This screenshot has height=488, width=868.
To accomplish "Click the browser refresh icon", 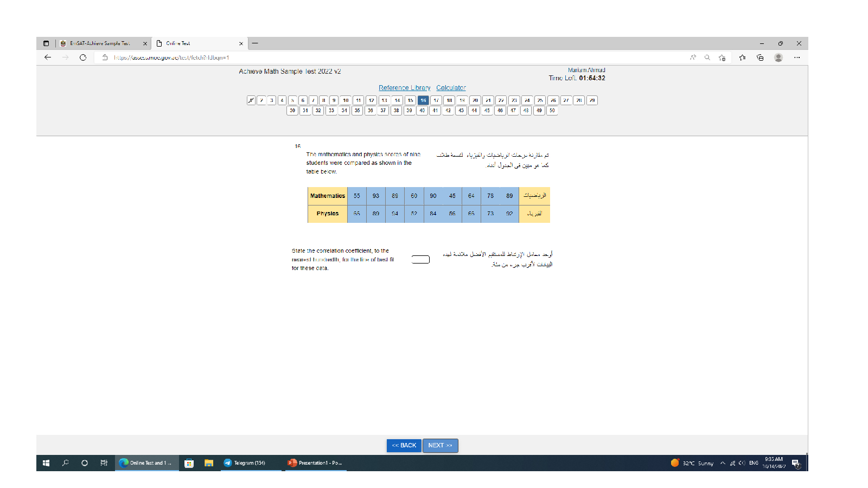I will (x=83, y=57).
